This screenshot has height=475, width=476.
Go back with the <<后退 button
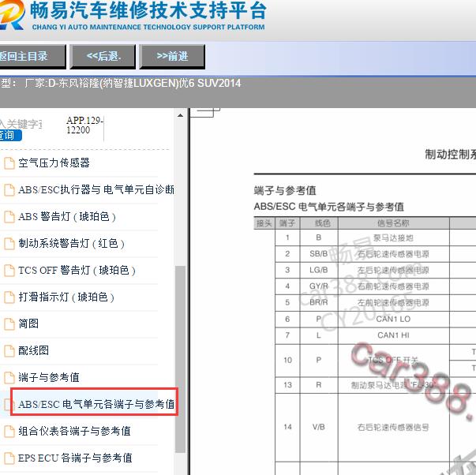(103, 57)
